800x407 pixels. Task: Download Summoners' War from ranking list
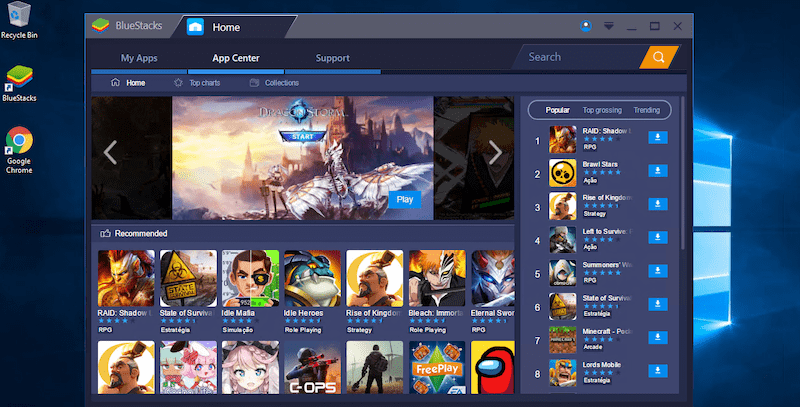coord(658,271)
